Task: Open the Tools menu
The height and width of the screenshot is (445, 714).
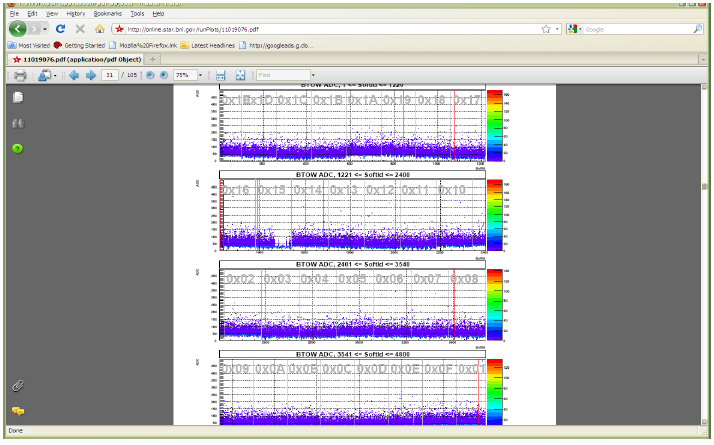Action: tap(137, 14)
